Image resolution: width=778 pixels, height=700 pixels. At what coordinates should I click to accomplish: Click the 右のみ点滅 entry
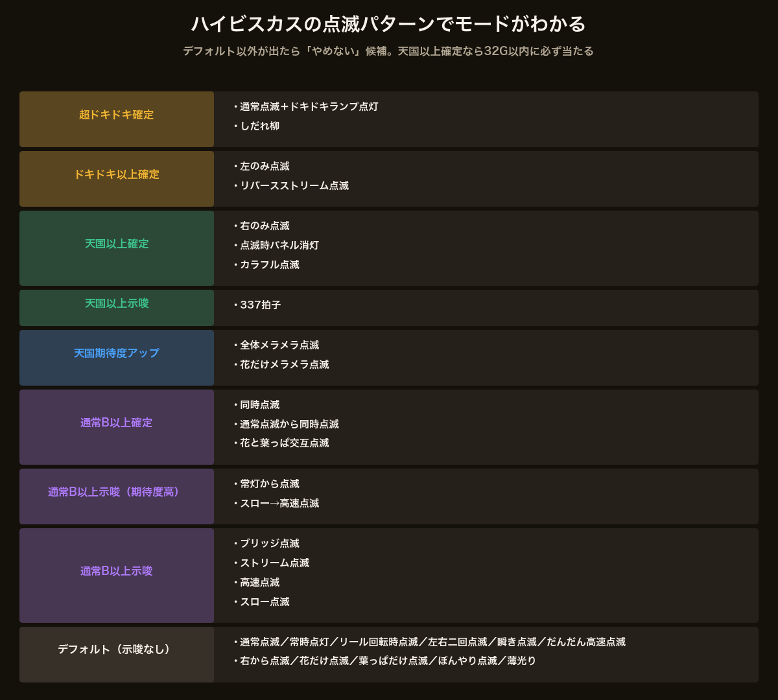click(x=261, y=226)
